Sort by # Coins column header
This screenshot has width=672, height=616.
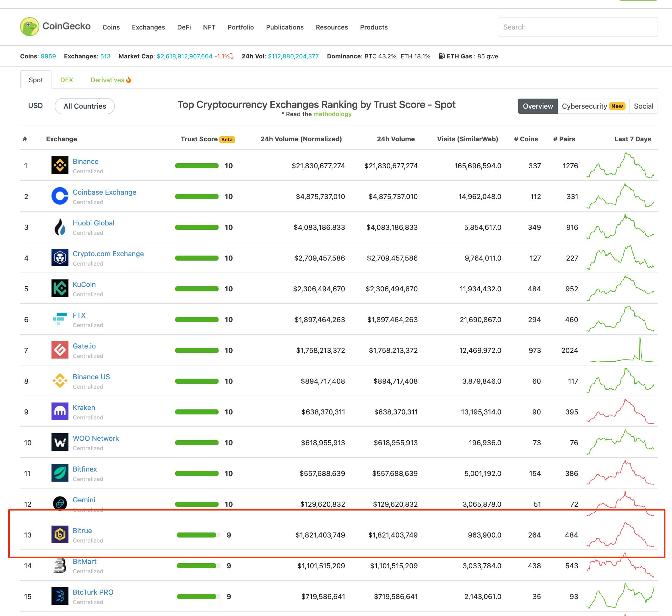(526, 139)
